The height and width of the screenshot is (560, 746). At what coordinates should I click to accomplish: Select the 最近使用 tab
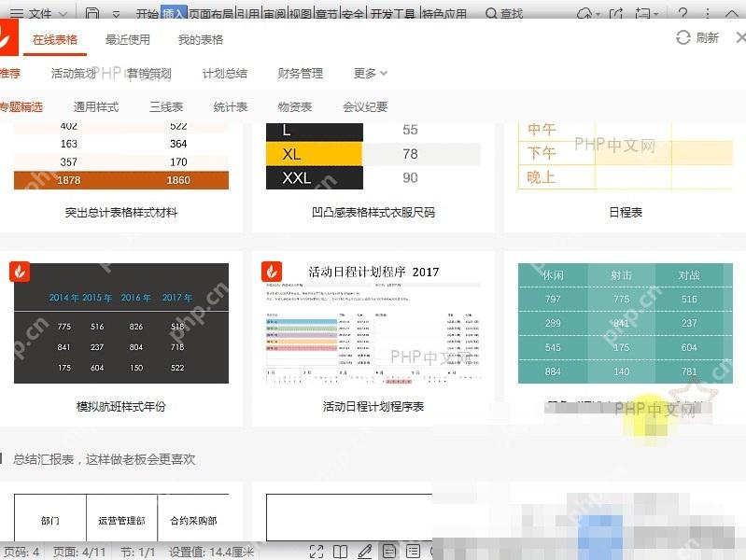(x=128, y=39)
